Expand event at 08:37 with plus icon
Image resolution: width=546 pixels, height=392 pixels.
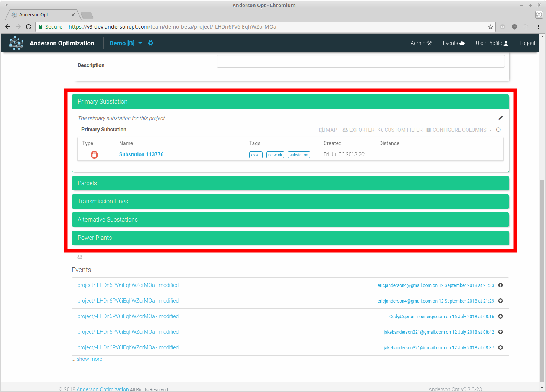pos(500,347)
